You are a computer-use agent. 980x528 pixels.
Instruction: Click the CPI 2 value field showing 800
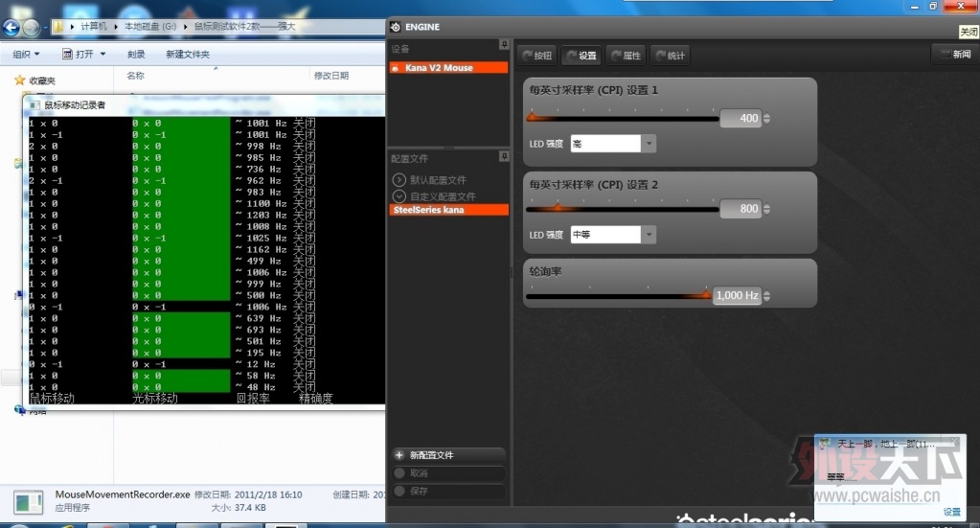[x=741, y=209]
